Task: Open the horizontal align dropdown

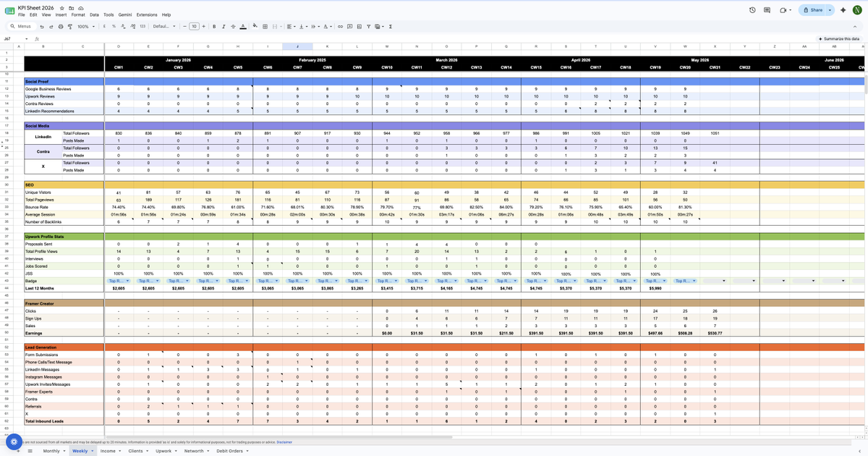Action: tap(290, 26)
